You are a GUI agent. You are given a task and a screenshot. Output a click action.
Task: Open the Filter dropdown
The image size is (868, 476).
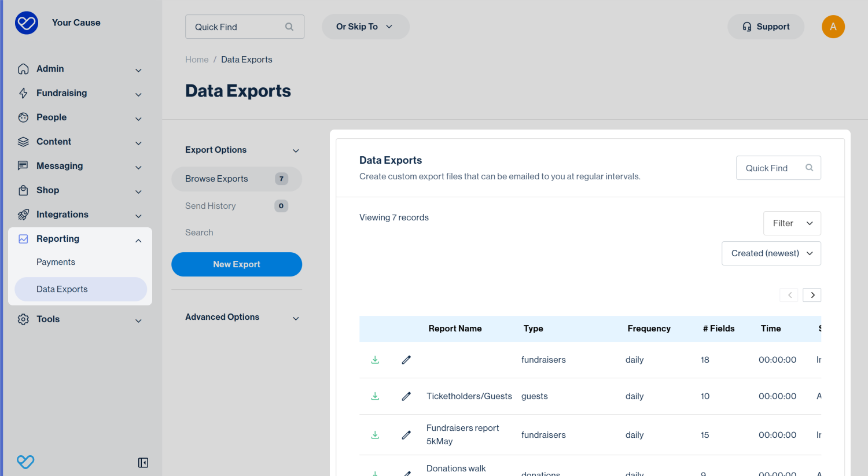point(792,223)
